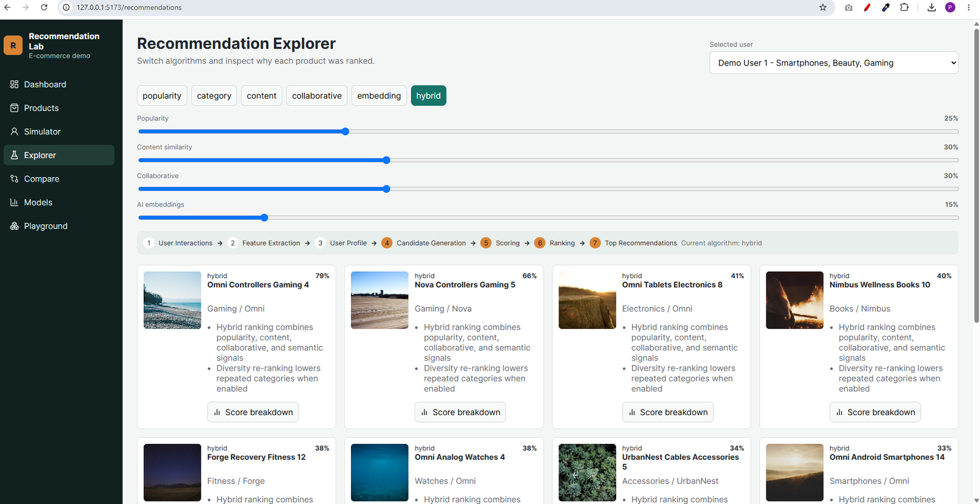This screenshot has height=504, width=980.
Task: Click the browser address bar URL
Action: coord(129,7)
